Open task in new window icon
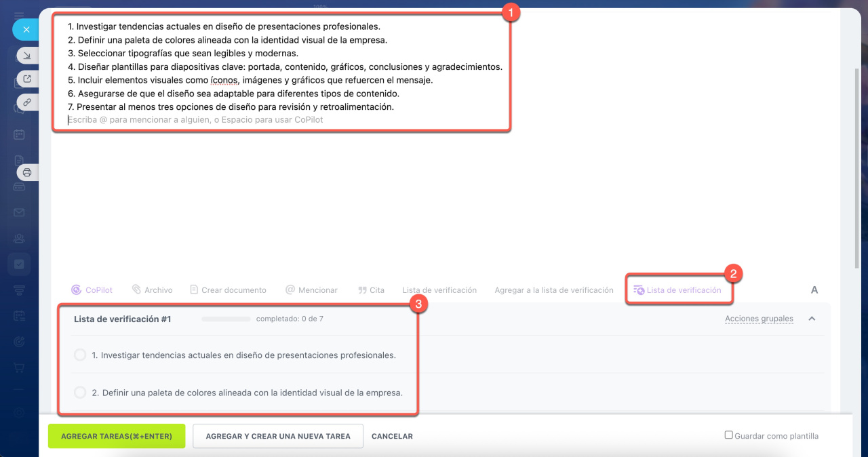868x457 pixels. point(26,79)
